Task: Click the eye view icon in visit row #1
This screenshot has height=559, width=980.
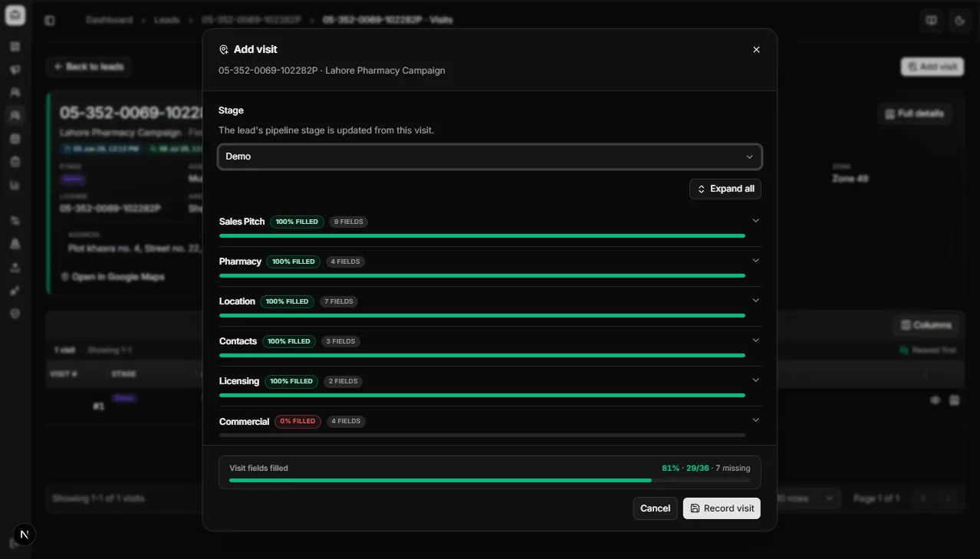Action: (x=935, y=400)
